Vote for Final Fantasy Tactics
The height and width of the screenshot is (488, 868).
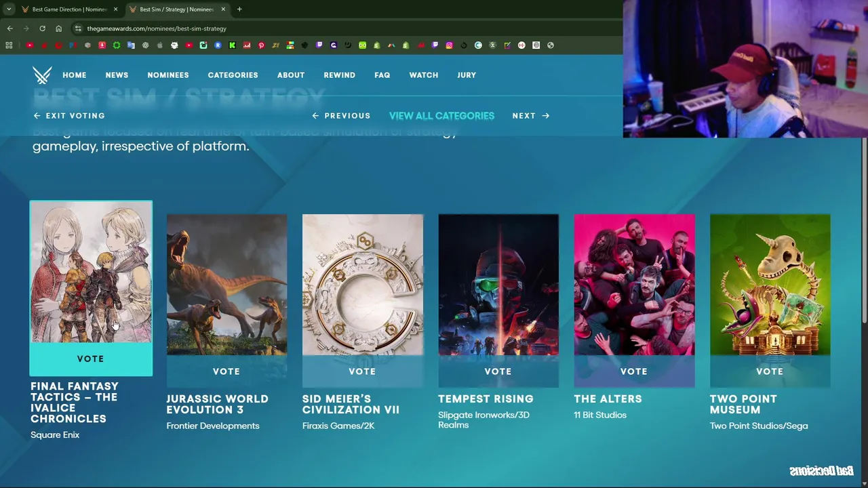[91, 359]
